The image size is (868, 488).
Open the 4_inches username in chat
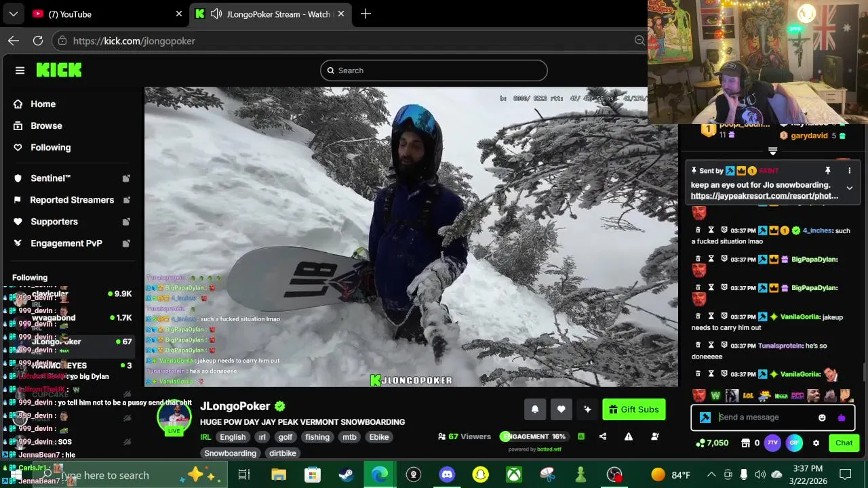(816, 230)
